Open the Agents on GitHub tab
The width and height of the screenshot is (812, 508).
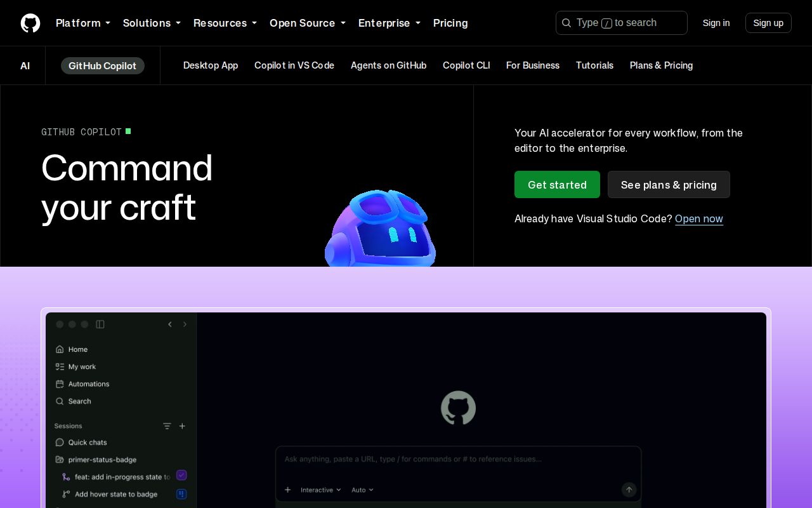[x=389, y=65]
